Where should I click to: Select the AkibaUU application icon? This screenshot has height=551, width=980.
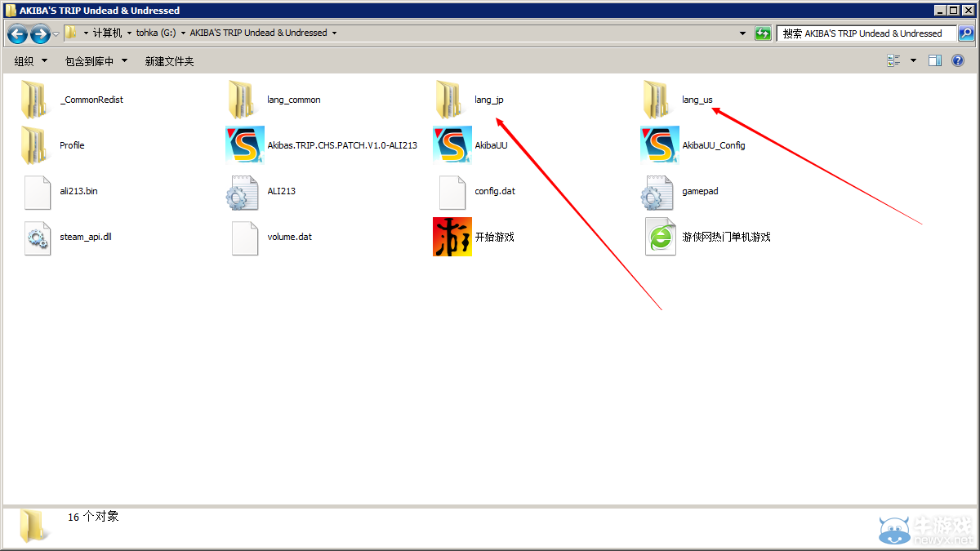click(452, 145)
